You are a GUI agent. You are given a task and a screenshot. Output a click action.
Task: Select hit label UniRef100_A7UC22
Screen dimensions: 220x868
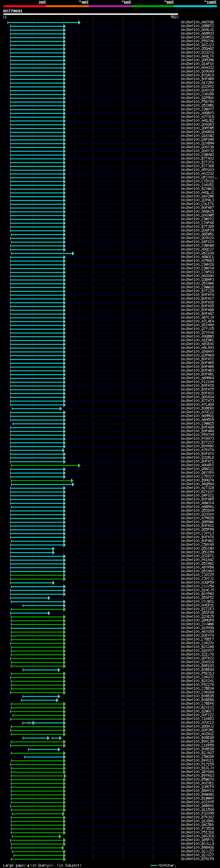pyautogui.click(x=197, y=412)
